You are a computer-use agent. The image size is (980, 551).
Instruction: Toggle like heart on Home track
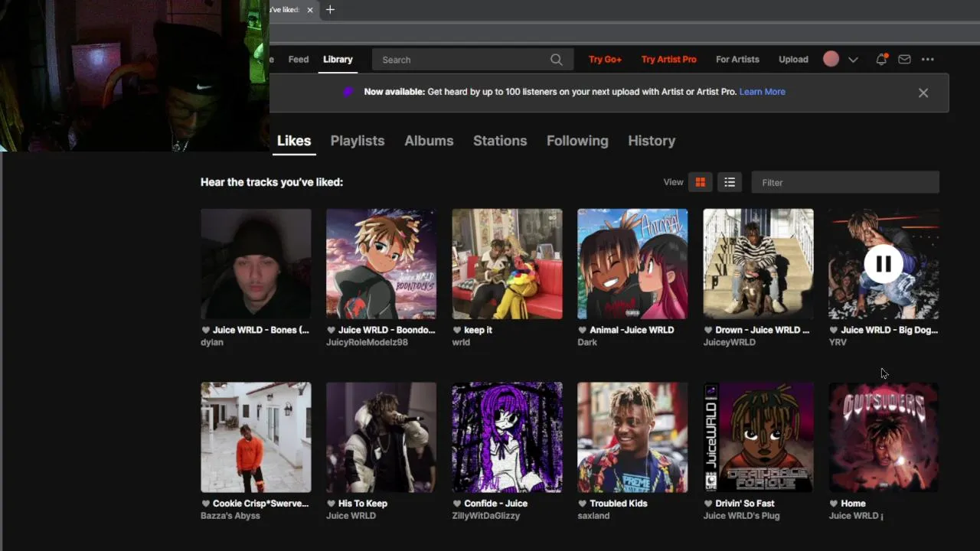pyautogui.click(x=833, y=504)
